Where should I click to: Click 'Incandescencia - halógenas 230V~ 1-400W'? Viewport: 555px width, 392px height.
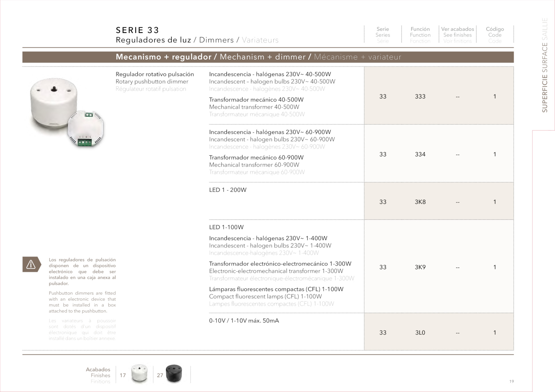[x=268, y=238]
